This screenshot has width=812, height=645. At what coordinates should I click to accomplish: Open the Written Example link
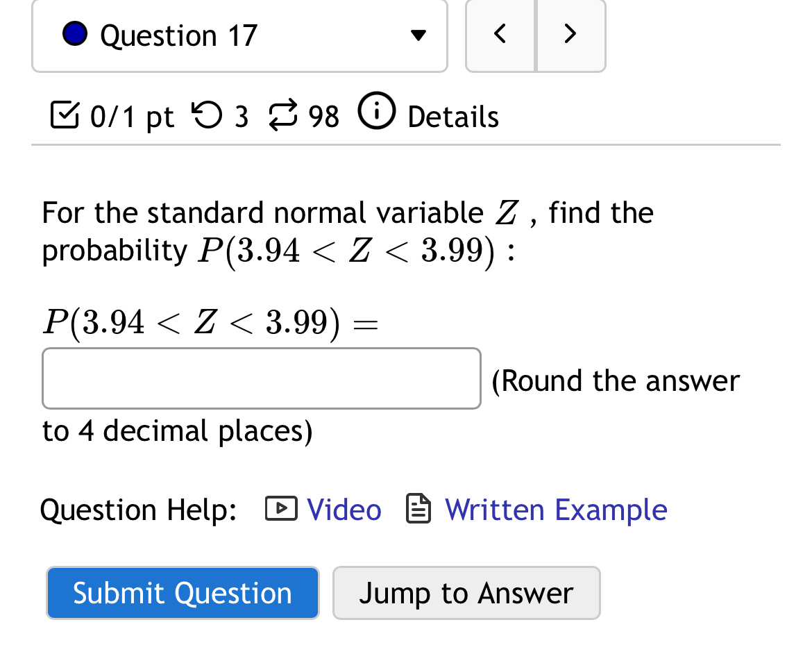[x=555, y=509]
